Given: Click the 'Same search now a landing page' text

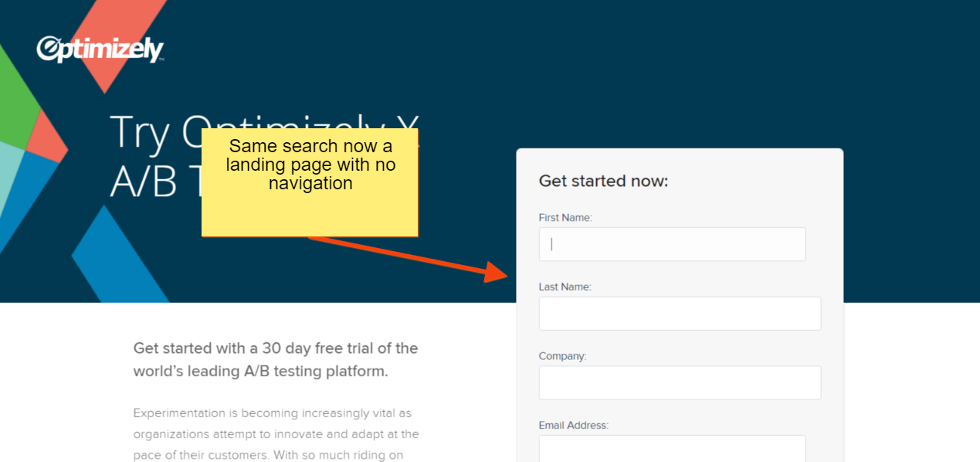Looking at the screenshot, I should pos(310,165).
